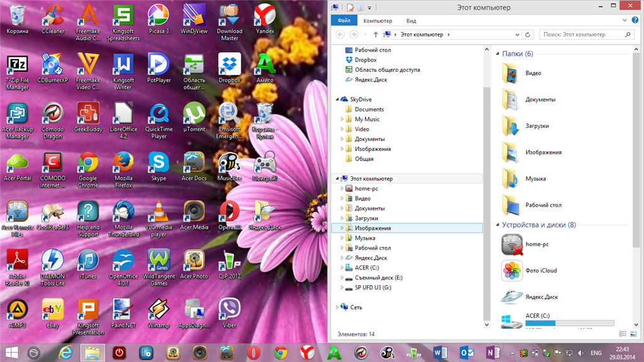Expand the ACER (C:) tree node
This screenshot has height=362, width=644.
[x=342, y=268]
